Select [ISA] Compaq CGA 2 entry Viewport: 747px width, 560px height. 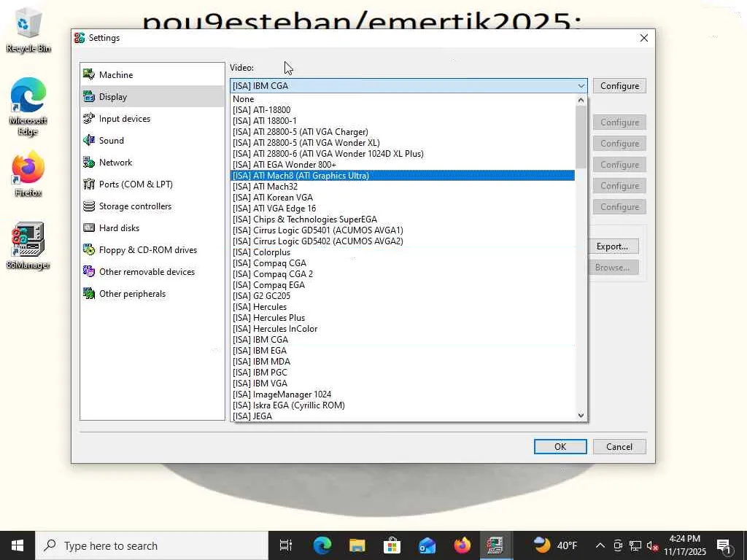coord(403,274)
